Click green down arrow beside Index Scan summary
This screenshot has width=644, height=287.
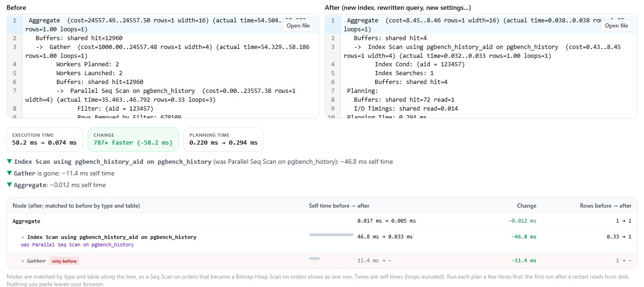click(x=10, y=161)
